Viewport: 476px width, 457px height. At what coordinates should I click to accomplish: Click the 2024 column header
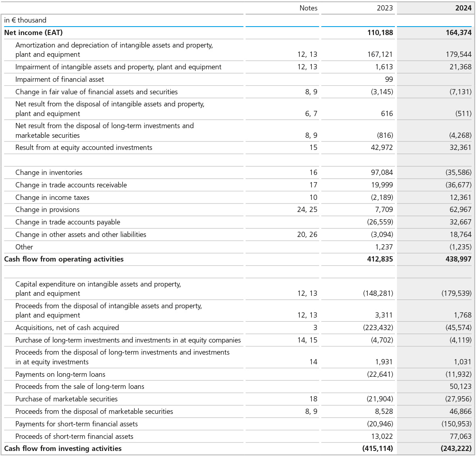pos(463,8)
